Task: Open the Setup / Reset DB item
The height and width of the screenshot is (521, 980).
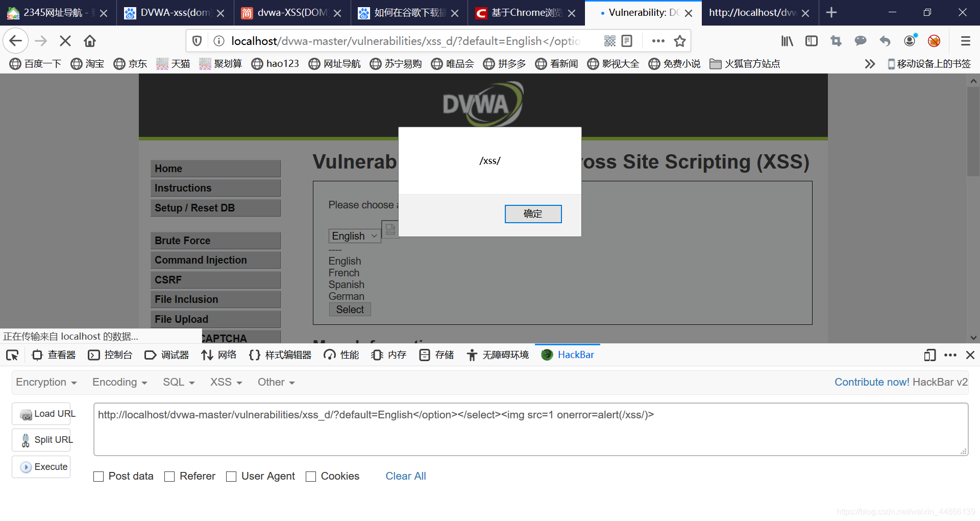Action: (215, 208)
